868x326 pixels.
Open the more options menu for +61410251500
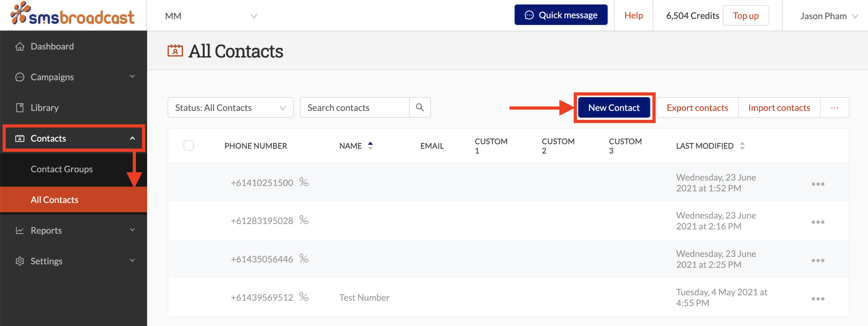pos(818,184)
